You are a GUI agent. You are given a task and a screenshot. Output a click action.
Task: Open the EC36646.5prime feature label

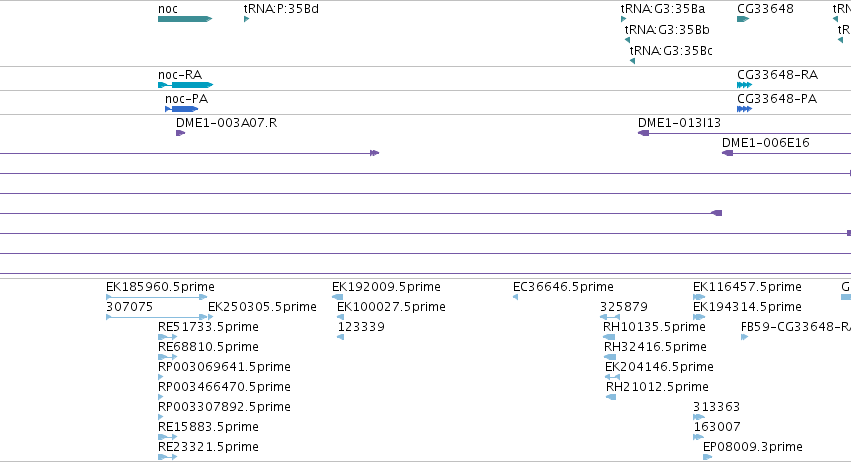pyautogui.click(x=563, y=287)
